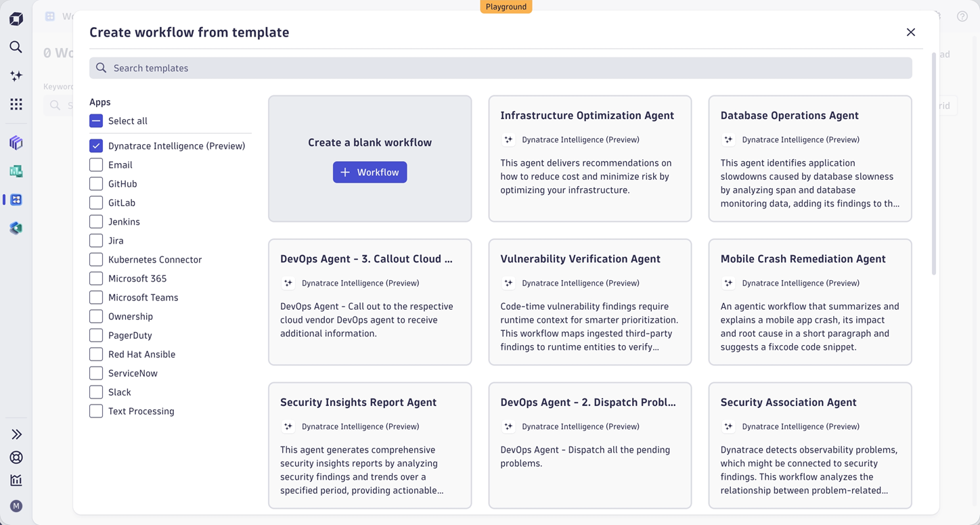The image size is (980, 525).
Task: Open the teal Kubernetes app icon in sidebar
Action: coord(16,228)
